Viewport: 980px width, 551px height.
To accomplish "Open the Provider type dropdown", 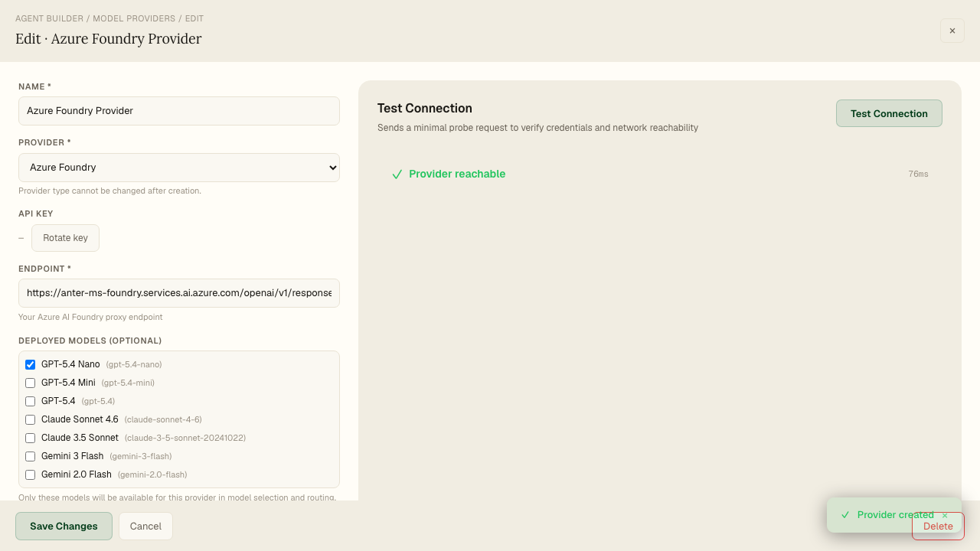I will (179, 168).
